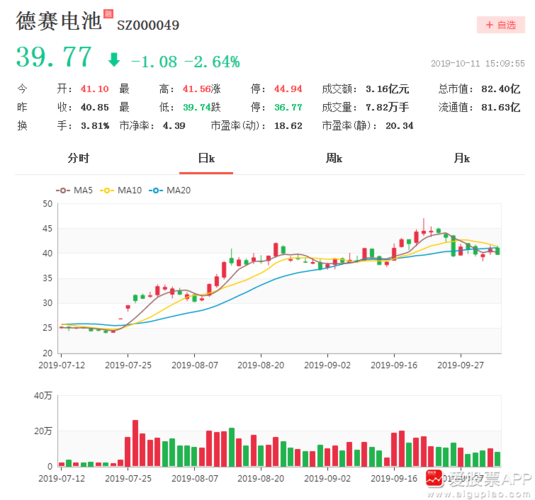The width and height of the screenshot is (535, 500).
Task: Click daily high 41.56
Action: (x=197, y=89)
